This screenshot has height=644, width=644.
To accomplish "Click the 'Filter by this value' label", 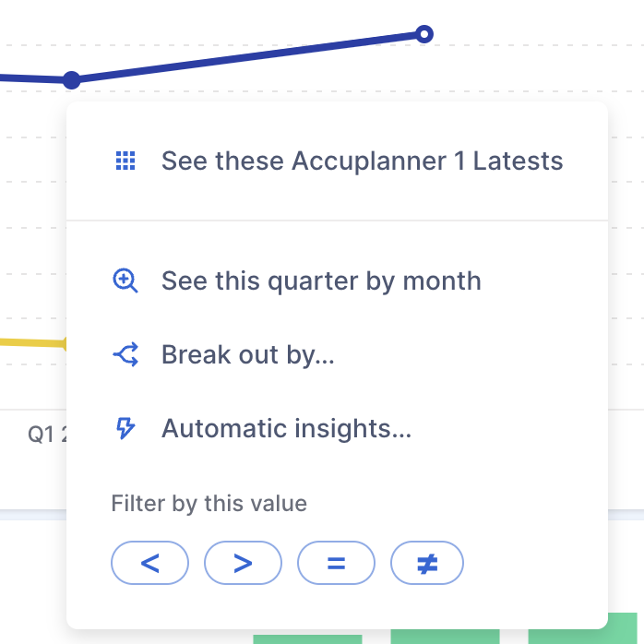I will click(209, 503).
